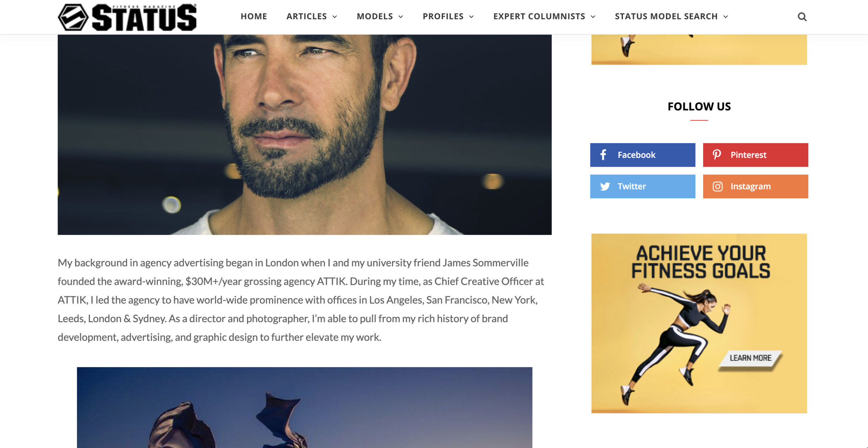The image size is (868, 448).
Task: Follow via the Instagram button label
Action: [750, 186]
